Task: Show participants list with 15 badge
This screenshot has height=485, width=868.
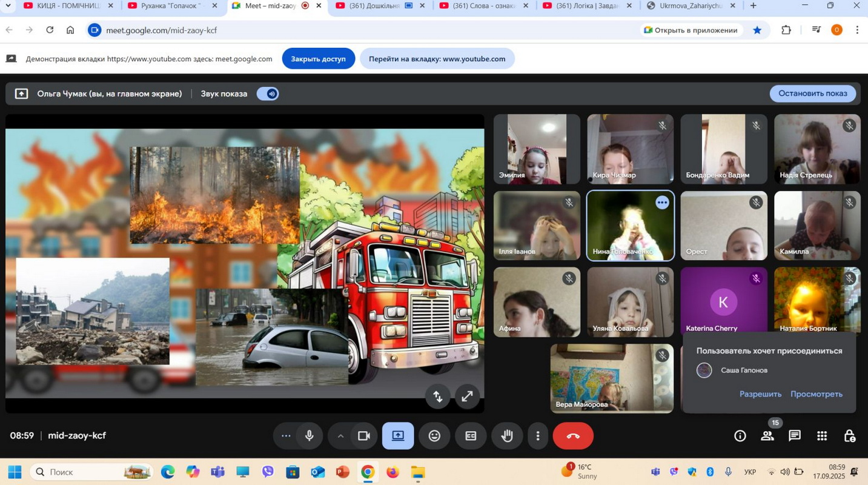Action: (767, 436)
